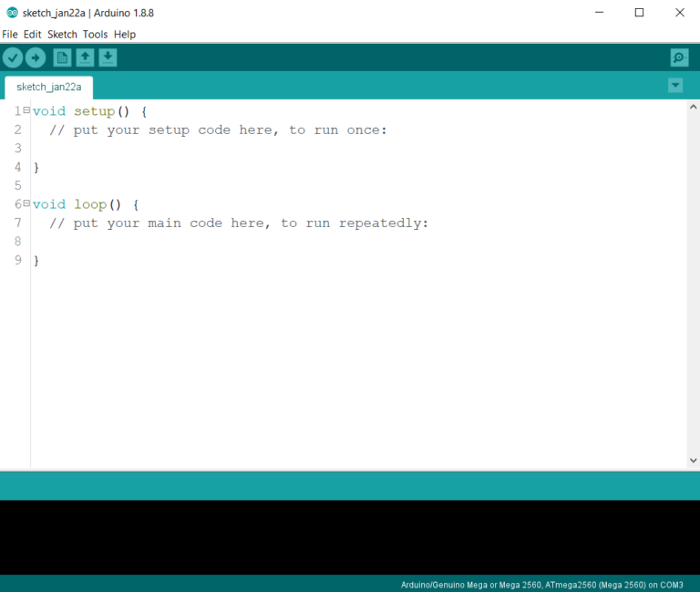The width and height of the screenshot is (700, 592).
Task: Collapse the setup() function fold marker
Action: 26,109
